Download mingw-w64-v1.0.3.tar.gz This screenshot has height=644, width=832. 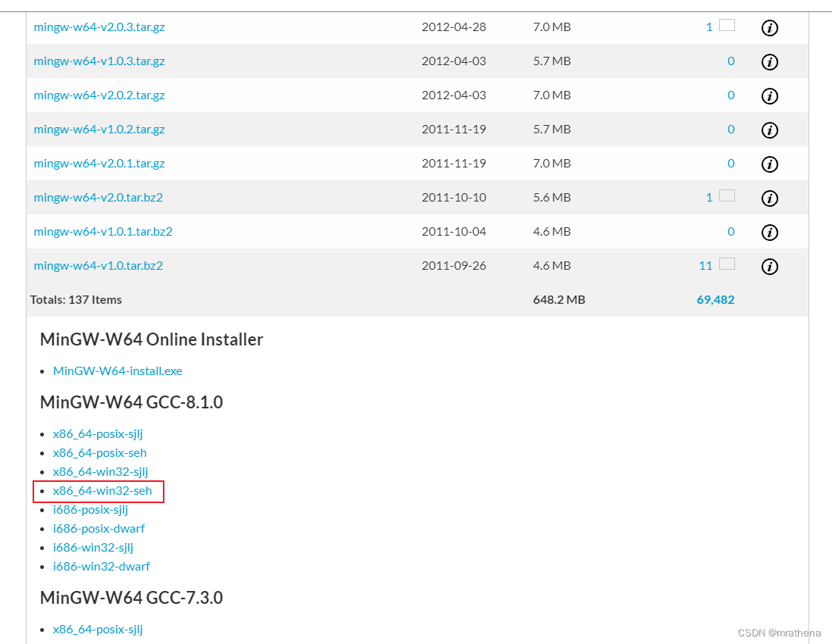(x=99, y=61)
